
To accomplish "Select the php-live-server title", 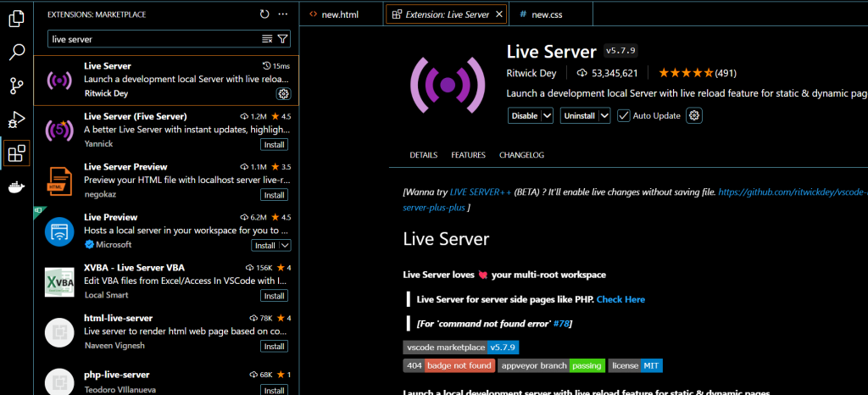I will click(117, 375).
